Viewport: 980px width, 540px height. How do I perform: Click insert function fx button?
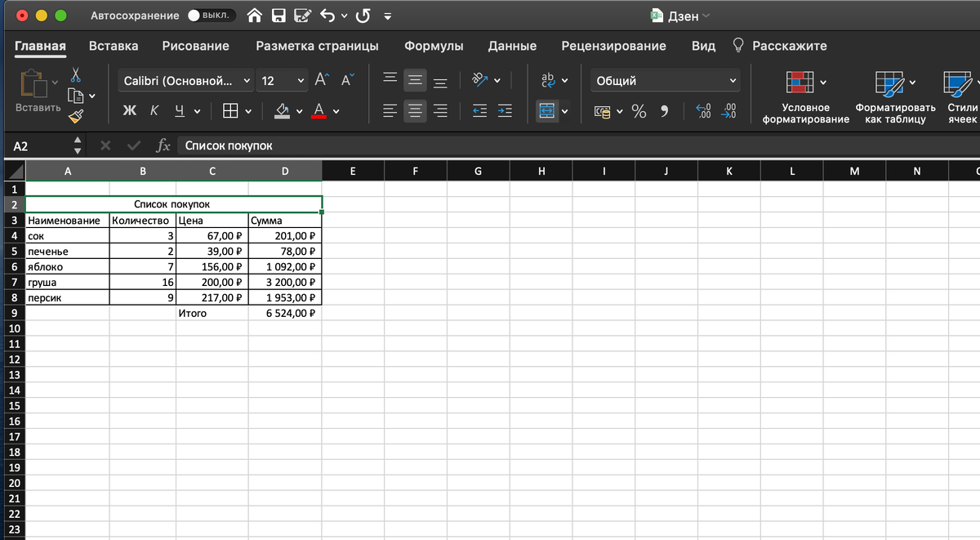pos(163,146)
